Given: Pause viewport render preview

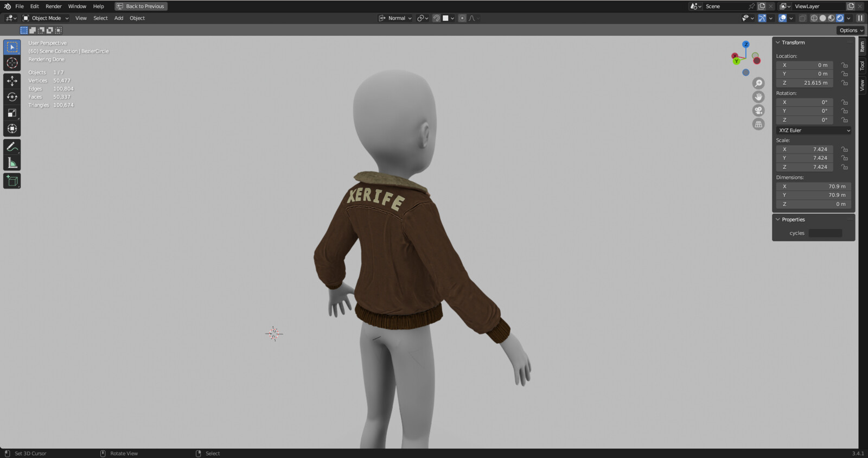Looking at the screenshot, I should pyautogui.click(x=860, y=18).
